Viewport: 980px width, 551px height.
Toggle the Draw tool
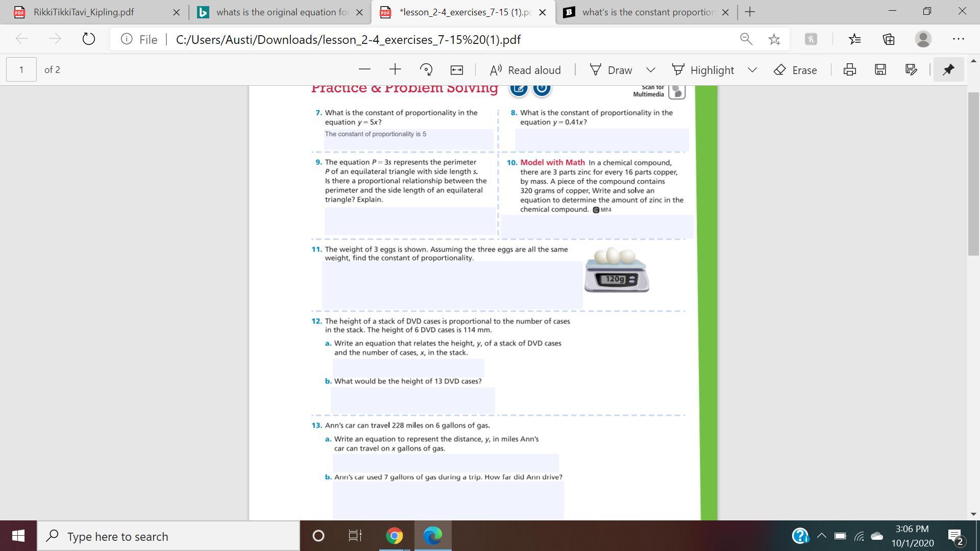point(611,69)
